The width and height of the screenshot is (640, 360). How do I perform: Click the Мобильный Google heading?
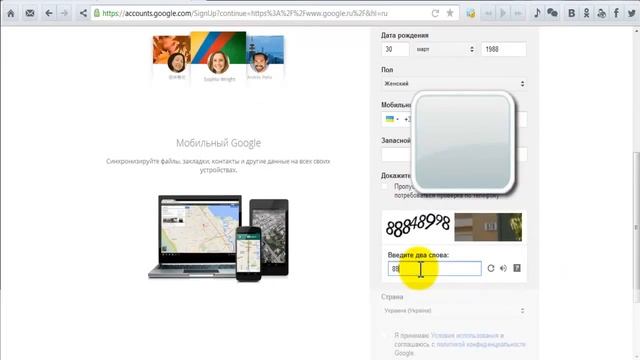pyautogui.click(x=218, y=143)
